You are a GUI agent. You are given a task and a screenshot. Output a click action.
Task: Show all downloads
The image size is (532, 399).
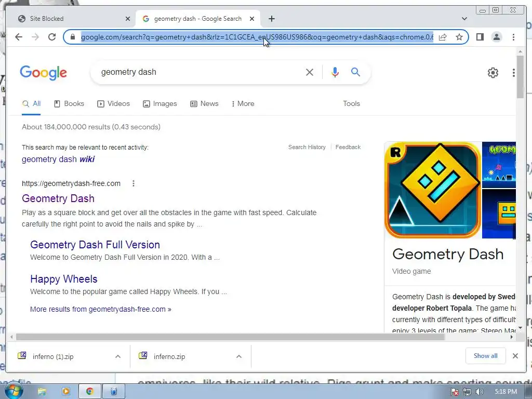pos(486,356)
